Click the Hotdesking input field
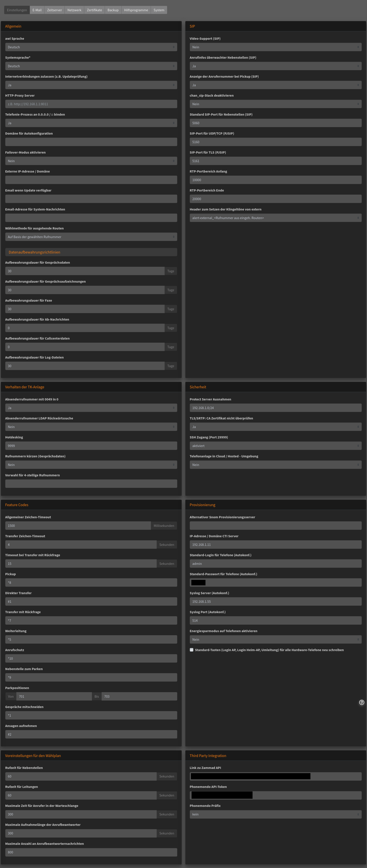This screenshot has height=868, width=367. [x=91, y=446]
